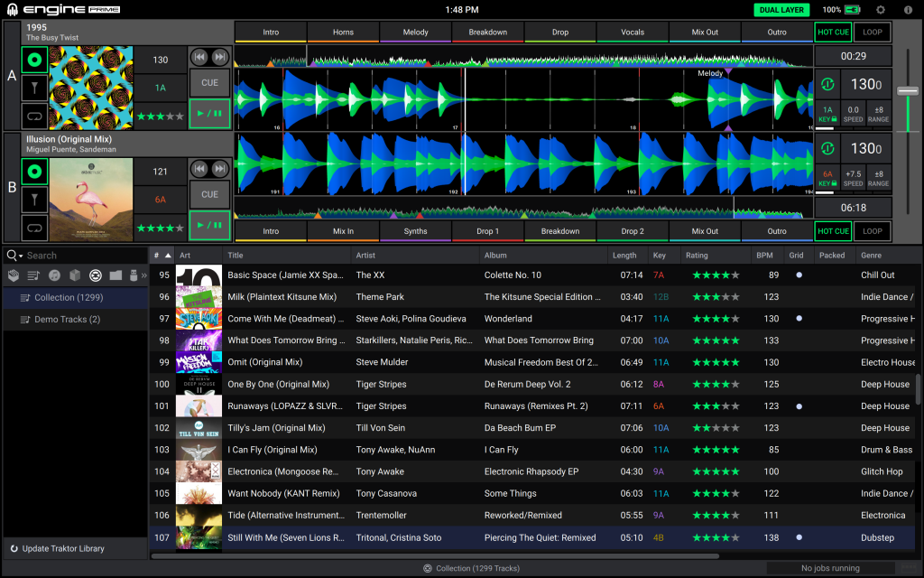Play or pause deck B
This screenshot has width=924, height=578.
(x=209, y=225)
